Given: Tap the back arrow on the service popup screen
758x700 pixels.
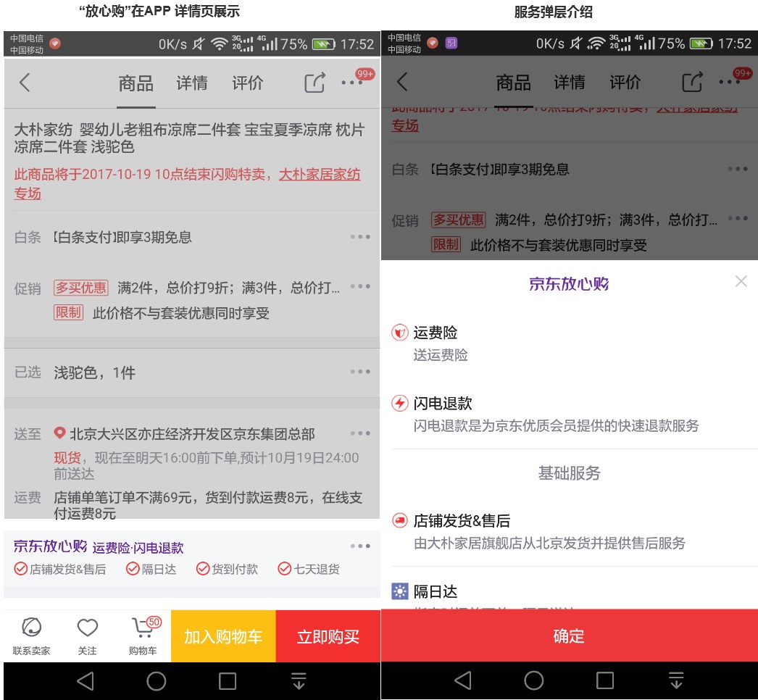Looking at the screenshot, I should pyautogui.click(x=403, y=82).
